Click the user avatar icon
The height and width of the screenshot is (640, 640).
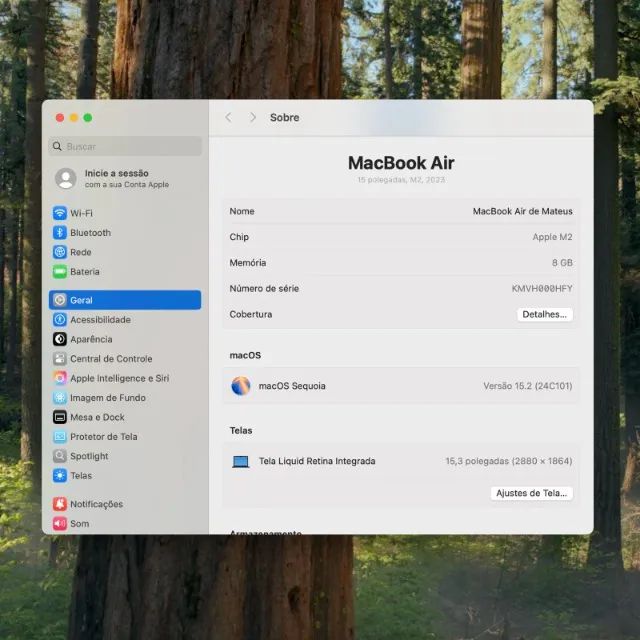[x=66, y=178]
